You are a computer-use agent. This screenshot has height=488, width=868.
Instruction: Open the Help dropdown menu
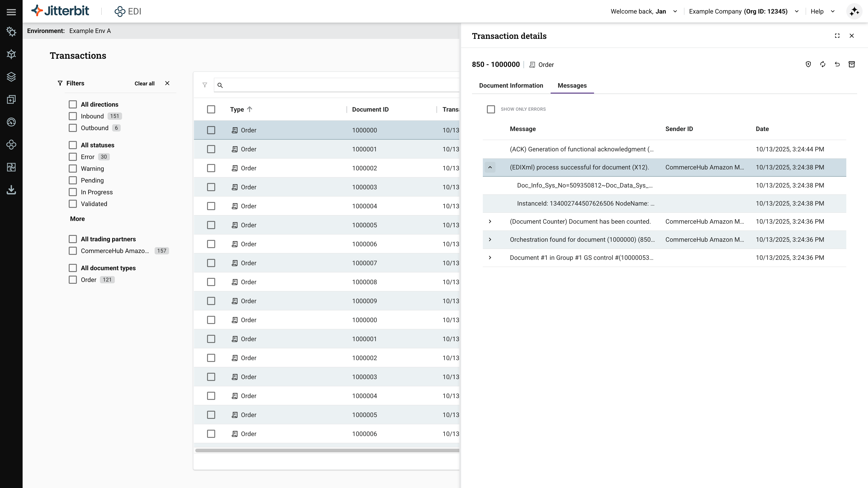pyautogui.click(x=822, y=12)
